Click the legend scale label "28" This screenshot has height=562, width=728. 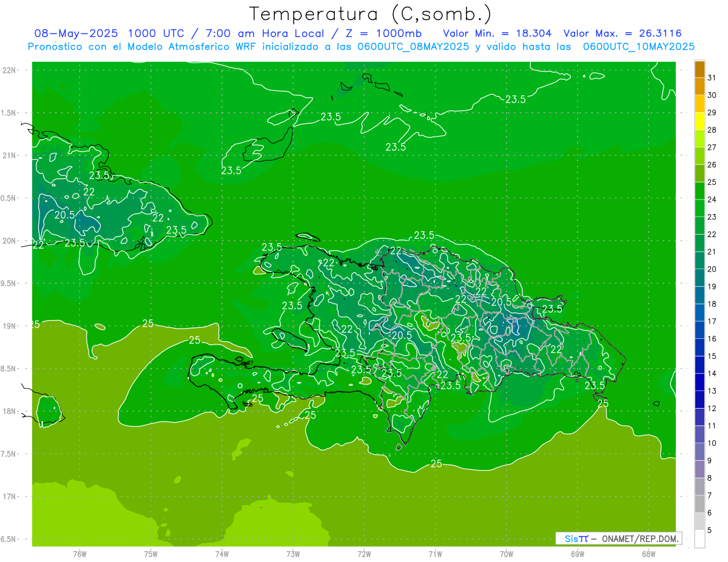click(x=712, y=130)
